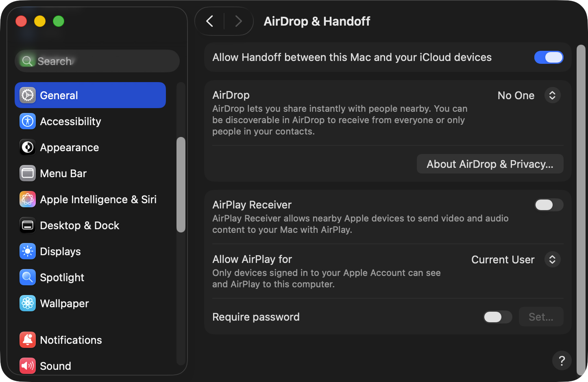Open Desktop & Dock settings
Image resolution: width=588 pixels, height=382 pixels.
pos(90,225)
